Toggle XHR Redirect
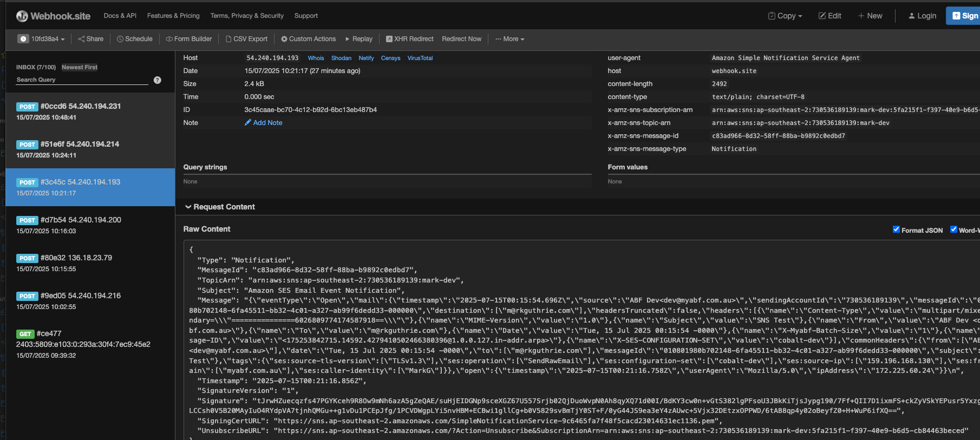980x440 pixels. pyautogui.click(x=410, y=39)
